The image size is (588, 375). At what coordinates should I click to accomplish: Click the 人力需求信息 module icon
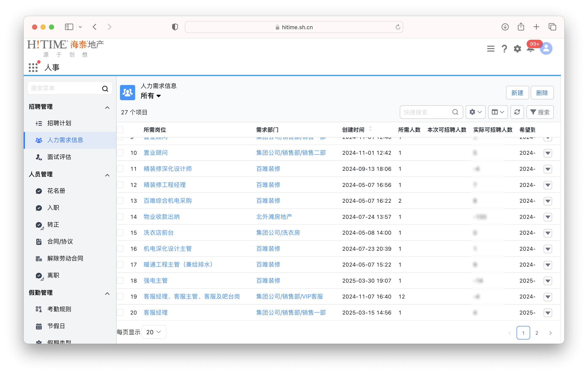128,93
